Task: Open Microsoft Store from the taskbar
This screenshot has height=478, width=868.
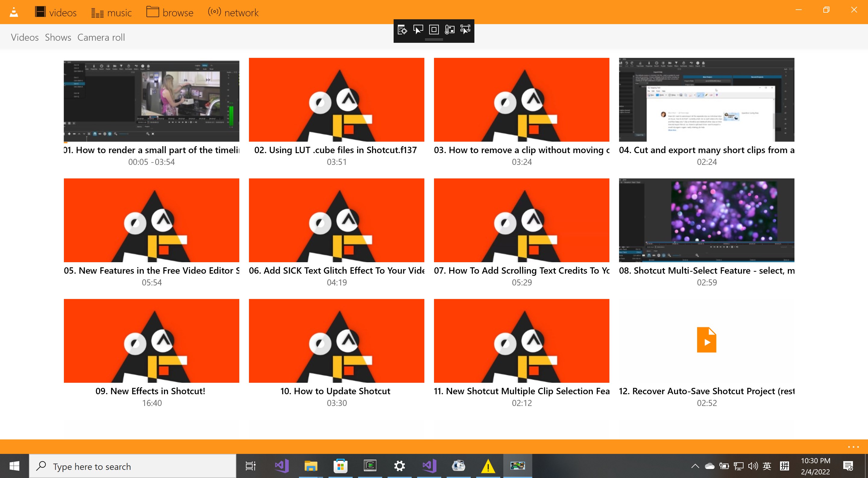Action: point(340,466)
